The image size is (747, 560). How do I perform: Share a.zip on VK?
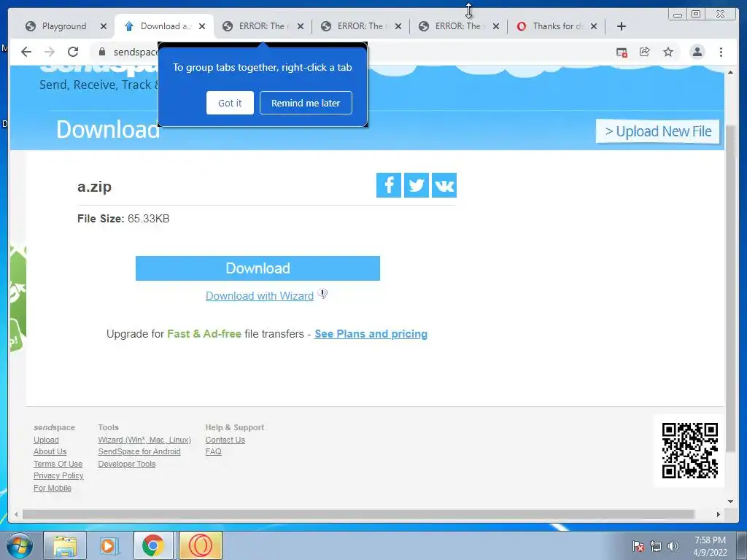click(x=444, y=184)
